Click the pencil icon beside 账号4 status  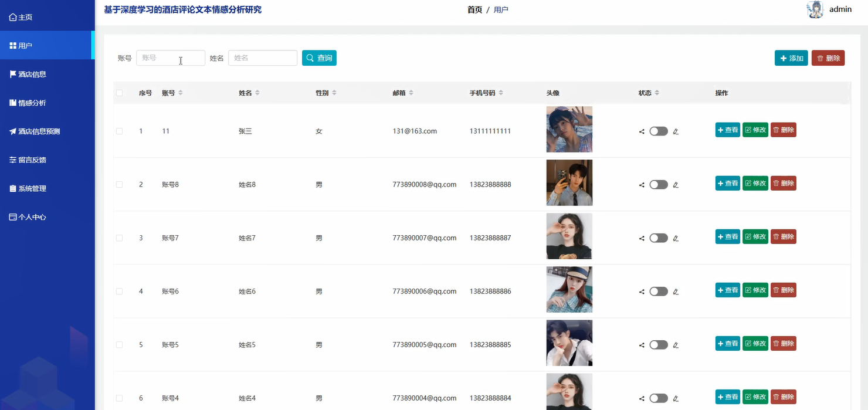(x=676, y=398)
